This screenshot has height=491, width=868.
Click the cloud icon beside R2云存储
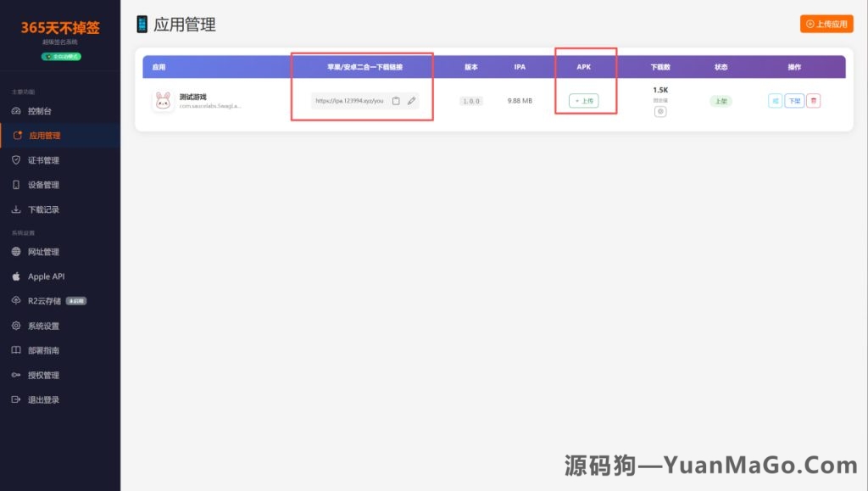click(16, 300)
